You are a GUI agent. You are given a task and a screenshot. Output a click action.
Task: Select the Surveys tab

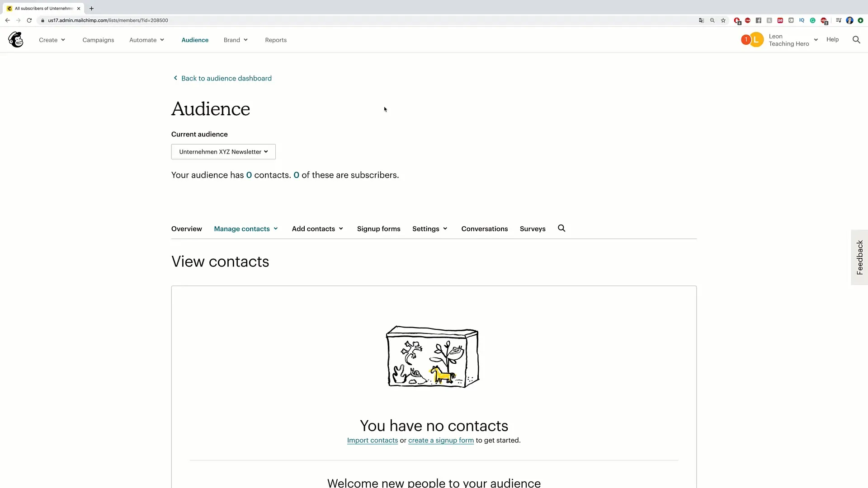(533, 228)
